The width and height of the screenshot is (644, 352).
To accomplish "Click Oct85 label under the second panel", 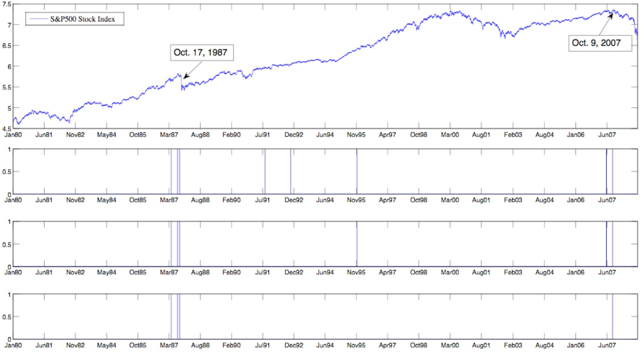I will pyautogui.click(x=138, y=200).
